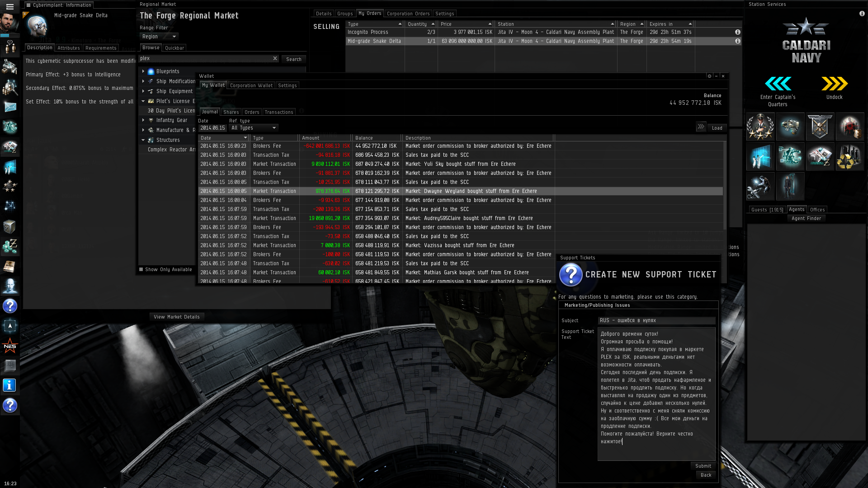This screenshot has height=488, width=868.
Task: Expand the Infantry Gear market group
Action: (143, 120)
